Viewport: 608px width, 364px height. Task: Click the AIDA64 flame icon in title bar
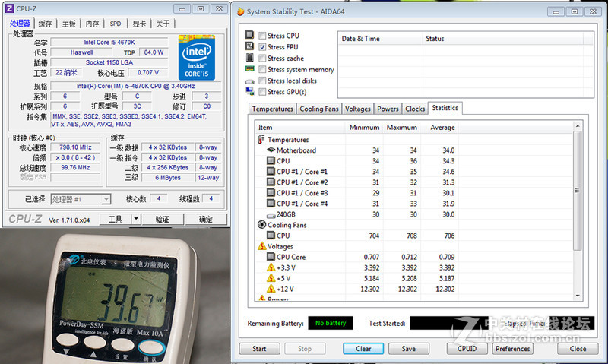(241, 11)
